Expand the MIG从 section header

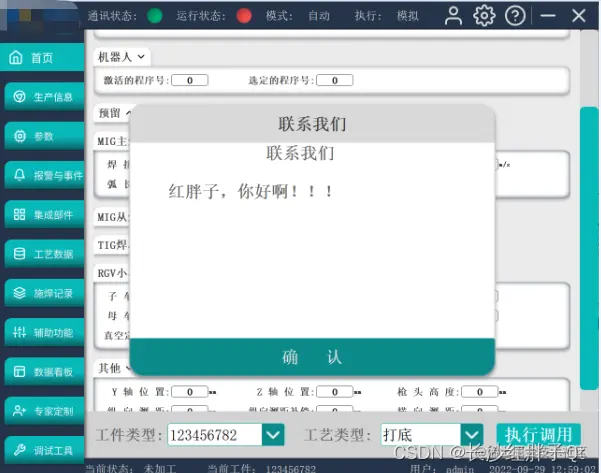pos(112,217)
